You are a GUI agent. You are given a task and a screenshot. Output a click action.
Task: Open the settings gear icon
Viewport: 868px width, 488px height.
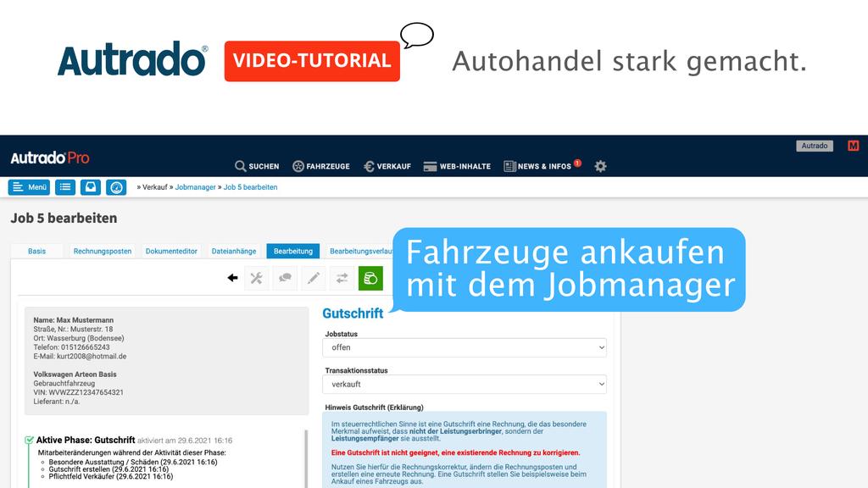click(x=600, y=166)
